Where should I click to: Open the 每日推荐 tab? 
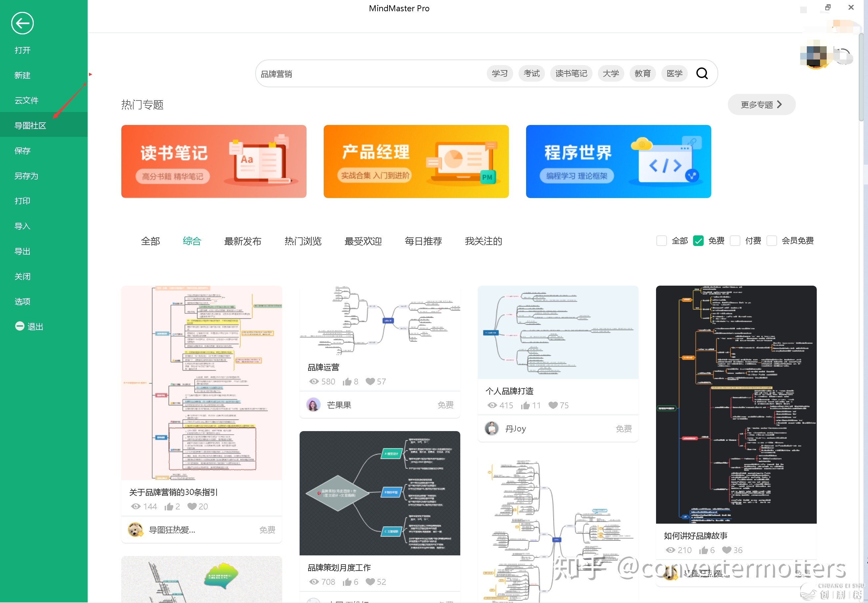pyautogui.click(x=423, y=241)
